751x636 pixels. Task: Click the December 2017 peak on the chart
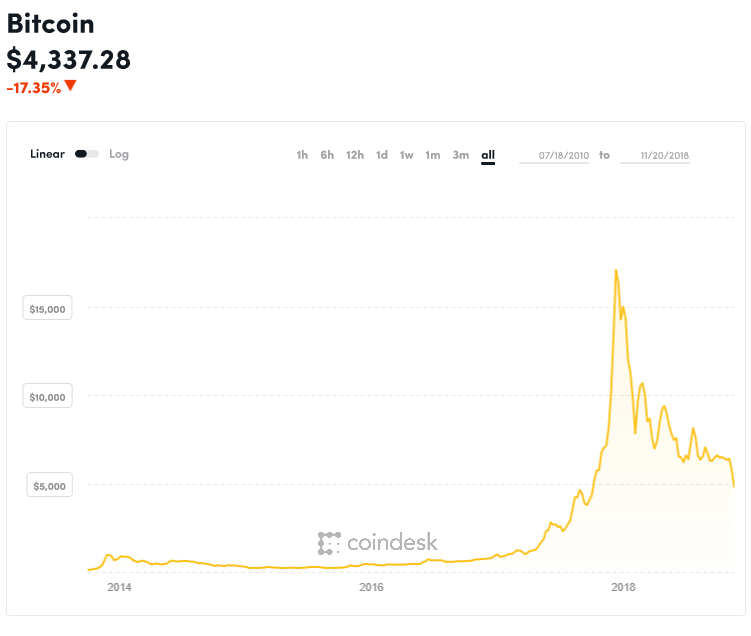[x=616, y=271]
